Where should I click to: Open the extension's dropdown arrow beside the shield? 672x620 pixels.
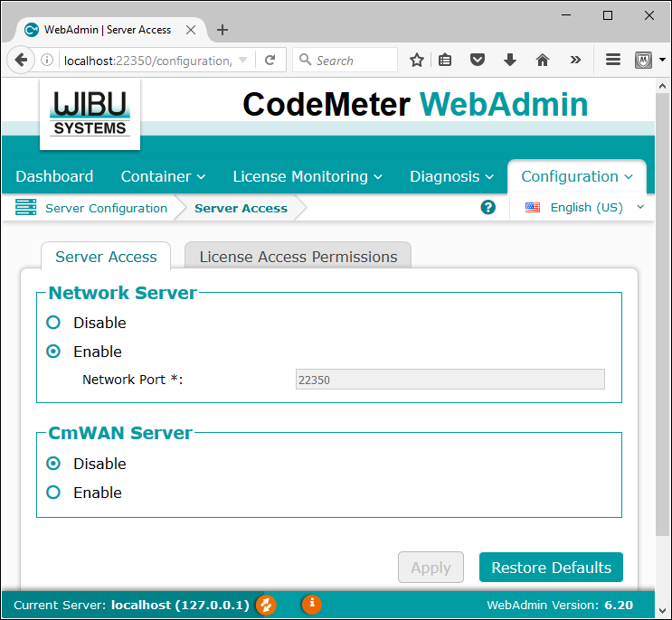pyautogui.click(x=662, y=60)
